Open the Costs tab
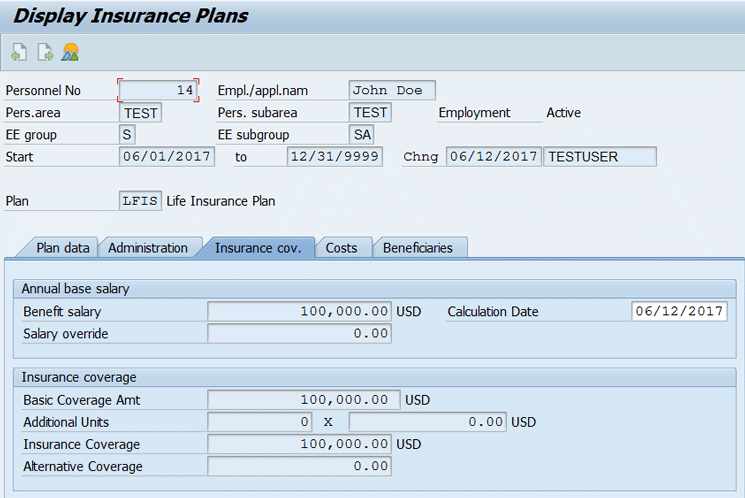Screen dimensions: 745x498 (x=341, y=248)
